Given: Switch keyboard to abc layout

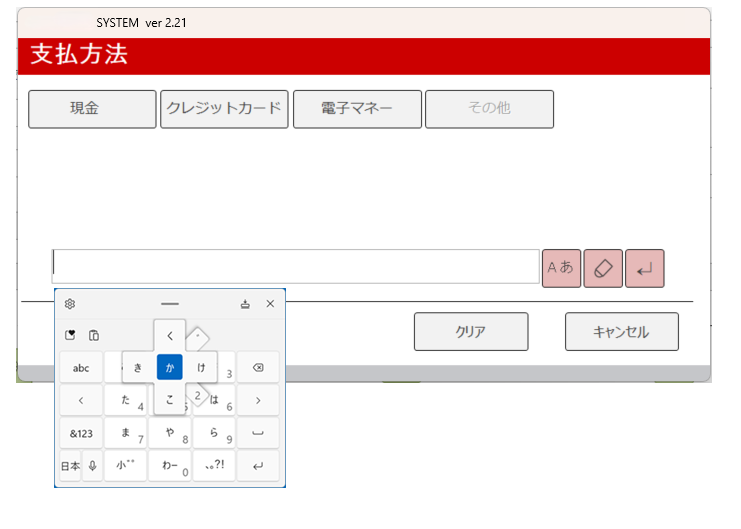Looking at the screenshot, I should click(81, 368).
